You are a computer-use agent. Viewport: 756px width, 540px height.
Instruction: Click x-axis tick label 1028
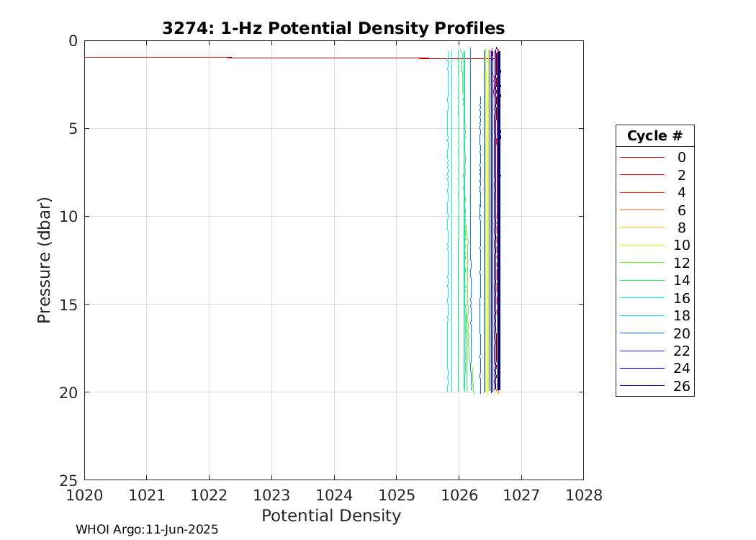tap(584, 495)
